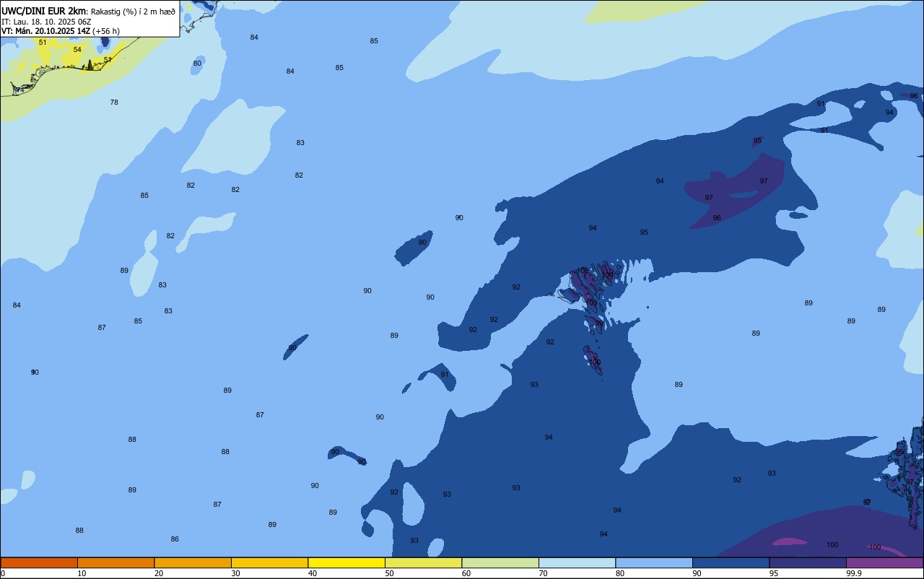
Task: Click the '50' legend scale label
Action: 390,573
